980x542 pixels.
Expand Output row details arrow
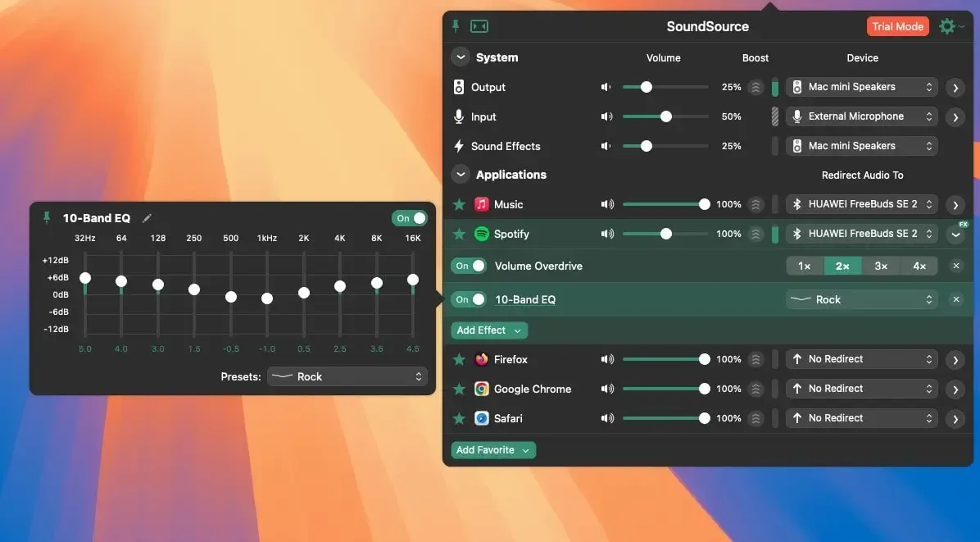pyautogui.click(x=955, y=88)
